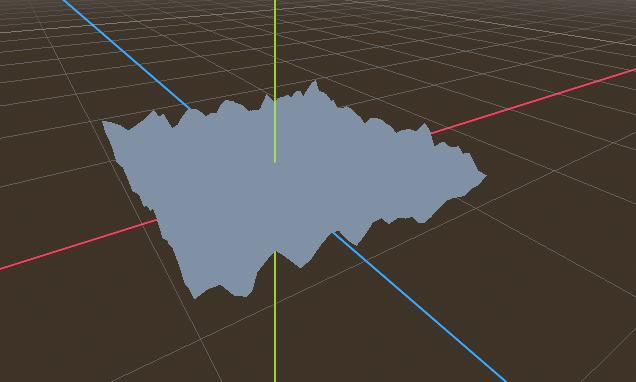Click where red axis meets mesh left edge

pyautogui.click(x=157, y=219)
